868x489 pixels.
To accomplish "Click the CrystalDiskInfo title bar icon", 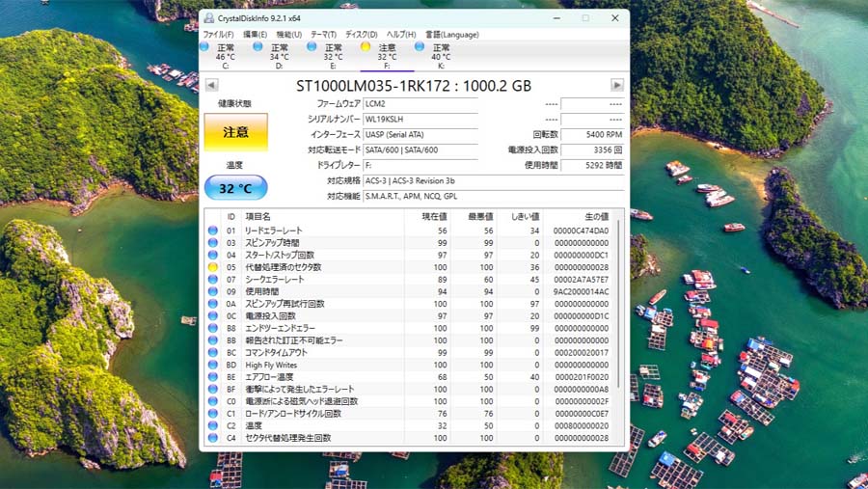I will click(208, 17).
